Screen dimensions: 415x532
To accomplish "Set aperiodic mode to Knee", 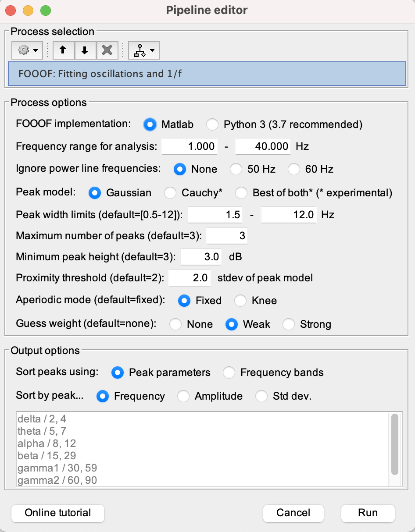I will tap(240, 301).
